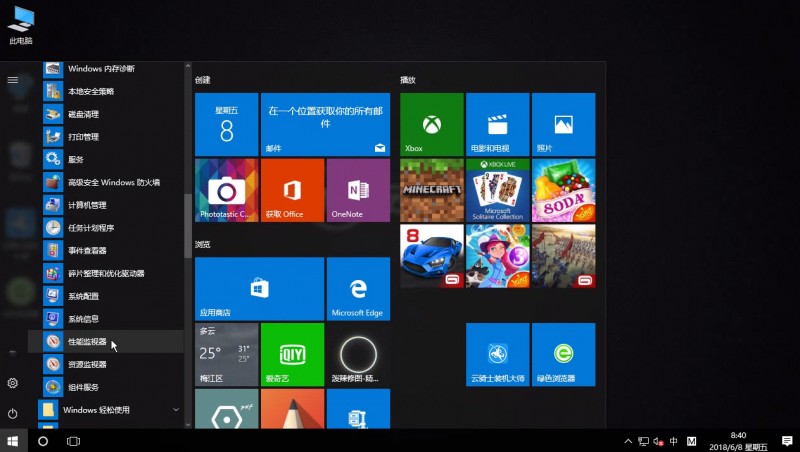Launch the Minecraft tile
800x452 pixels.
click(432, 190)
